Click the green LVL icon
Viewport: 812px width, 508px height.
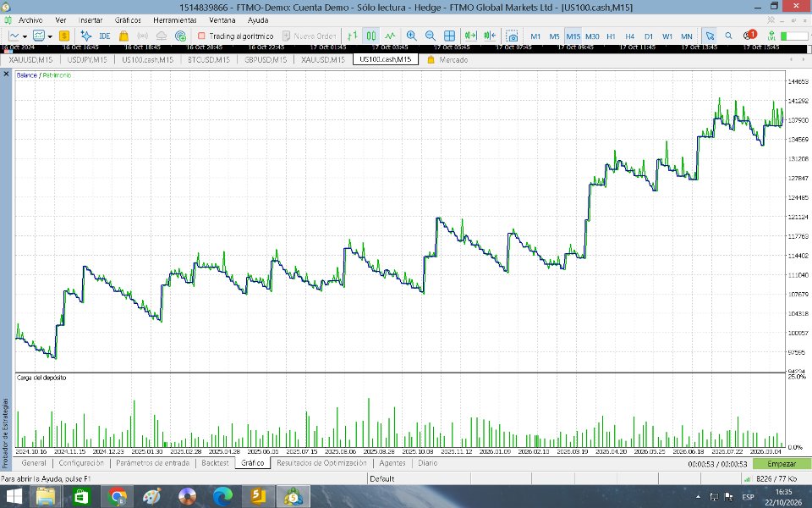point(771,36)
